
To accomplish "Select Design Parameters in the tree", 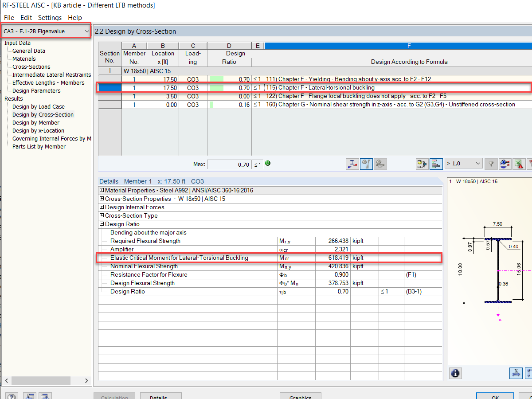I will click(x=36, y=91).
